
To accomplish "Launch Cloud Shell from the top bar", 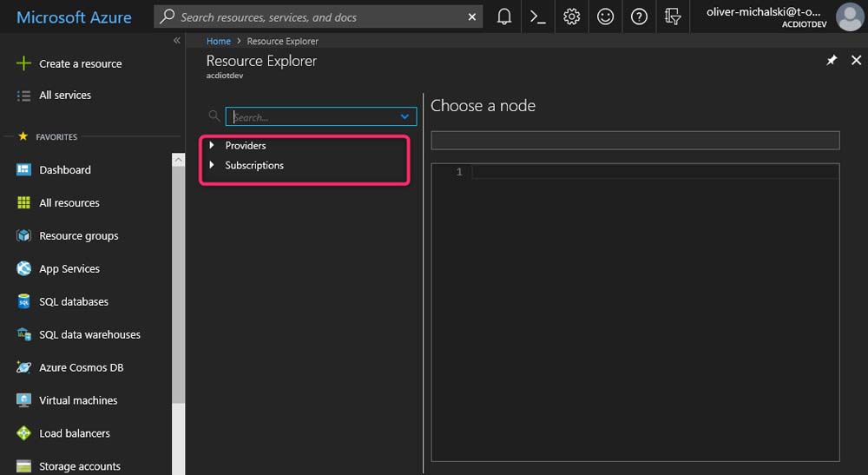I will pos(538,16).
